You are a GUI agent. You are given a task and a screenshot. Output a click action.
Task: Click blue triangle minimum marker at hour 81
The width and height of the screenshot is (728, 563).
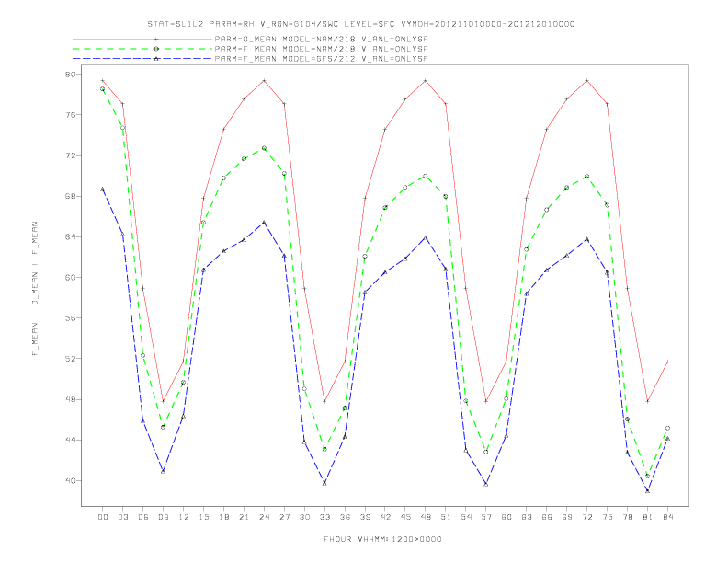point(648,490)
